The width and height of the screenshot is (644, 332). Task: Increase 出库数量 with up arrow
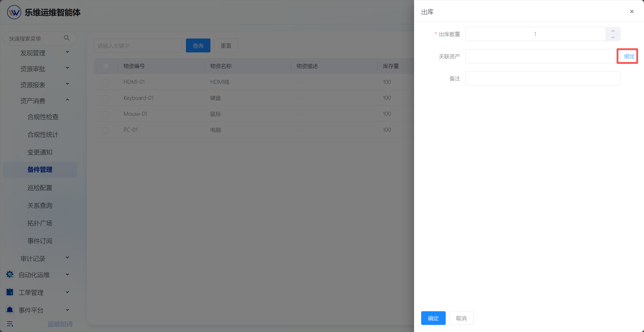point(613,31)
